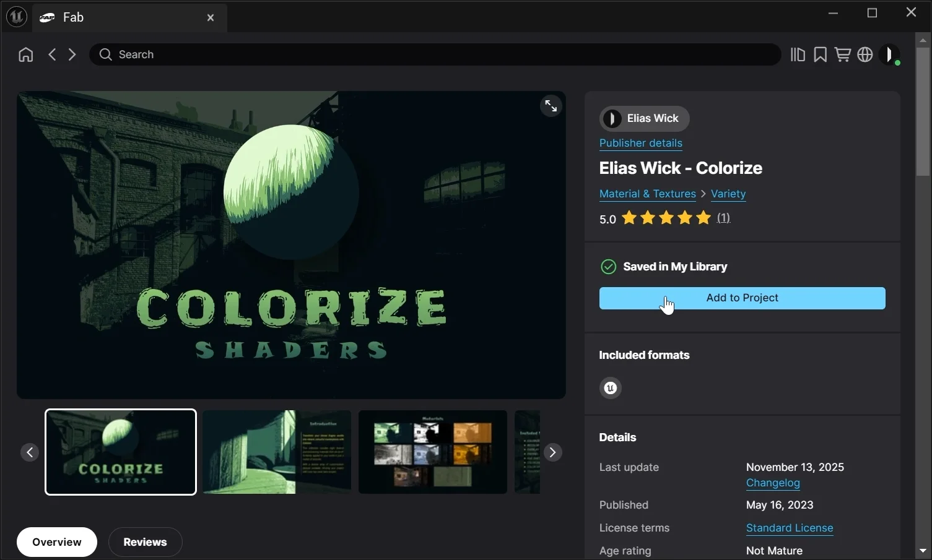
Task: Open the shopping cart
Action: pos(842,54)
